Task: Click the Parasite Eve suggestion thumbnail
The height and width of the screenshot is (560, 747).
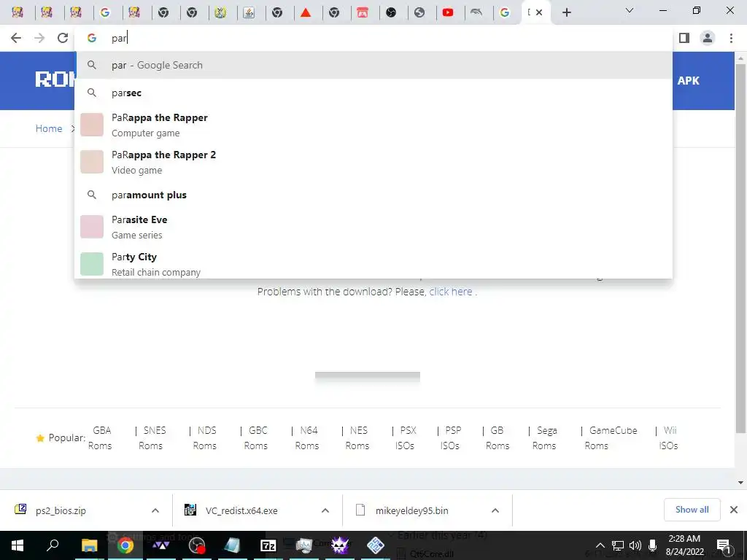Action: (92, 227)
